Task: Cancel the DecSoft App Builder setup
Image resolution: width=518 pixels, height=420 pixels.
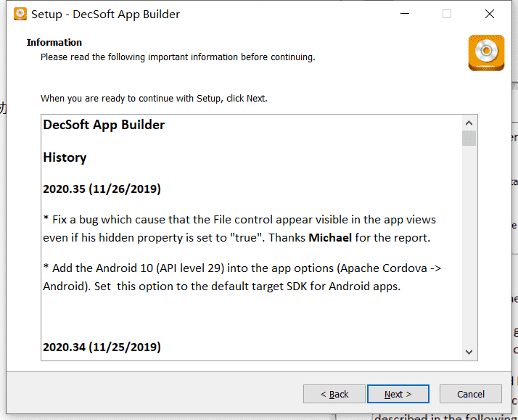Action: coord(470,394)
